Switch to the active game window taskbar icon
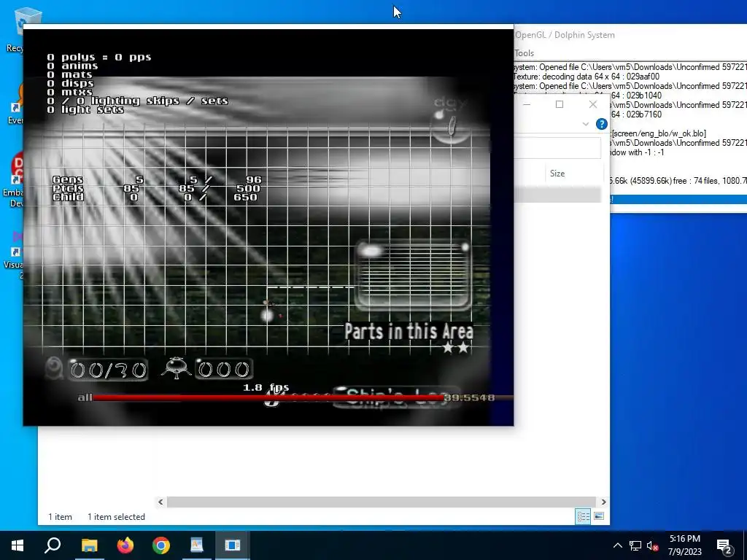Screen dimensions: 747x560 (233, 545)
